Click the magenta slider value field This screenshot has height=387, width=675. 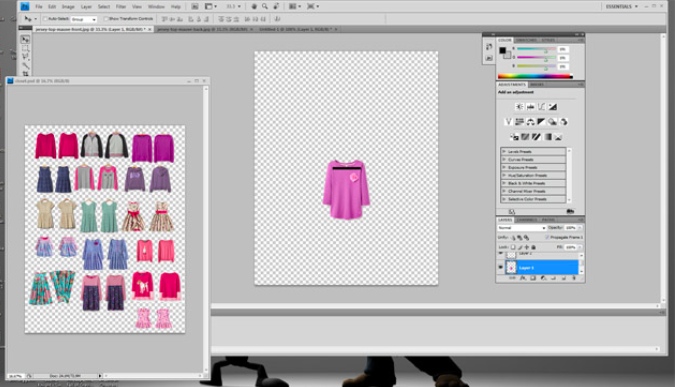563,58
